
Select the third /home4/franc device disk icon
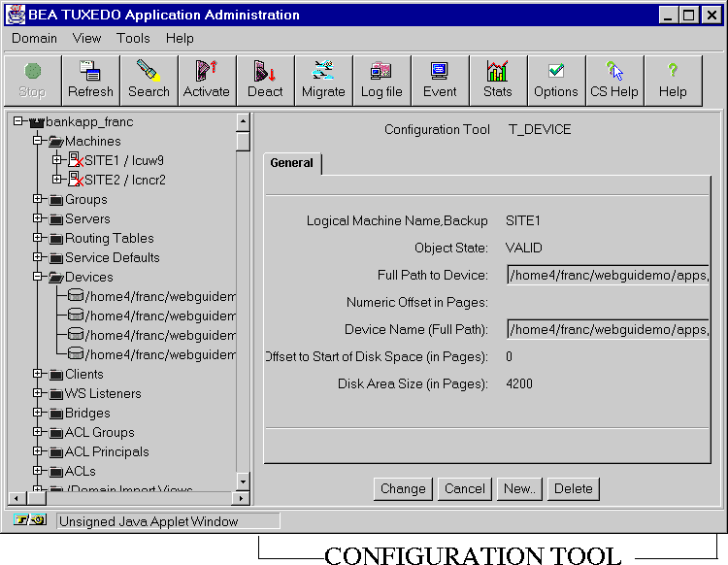[x=75, y=334]
